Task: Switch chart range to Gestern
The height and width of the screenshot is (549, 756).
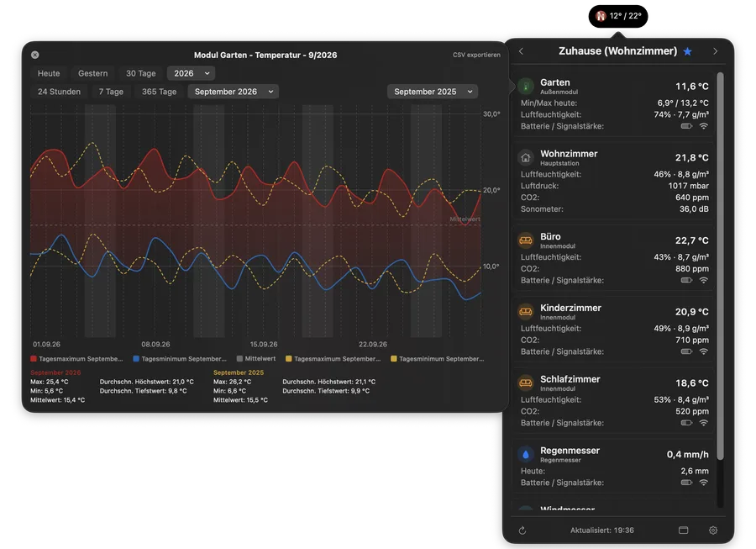Action: (93, 73)
